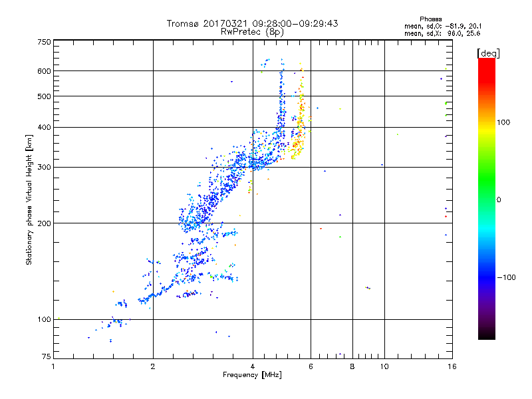The height and width of the screenshot is (399, 532).
Task: Click the '0' tick label on the color bar
Action: [x=499, y=200]
